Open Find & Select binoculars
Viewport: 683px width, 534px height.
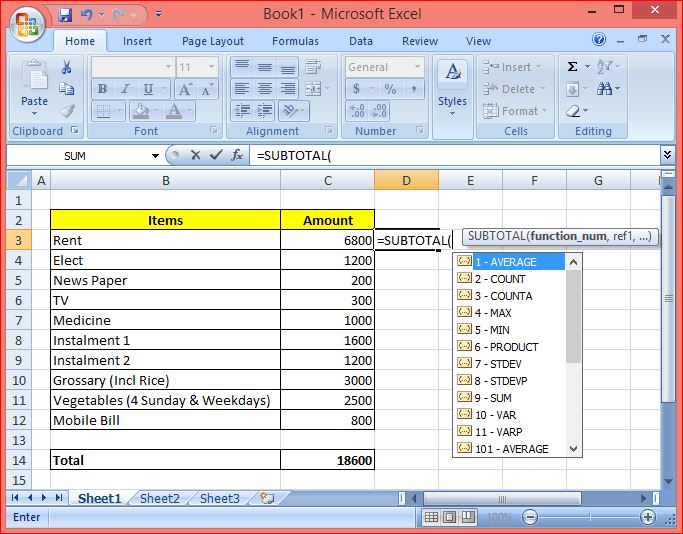coord(604,89)
